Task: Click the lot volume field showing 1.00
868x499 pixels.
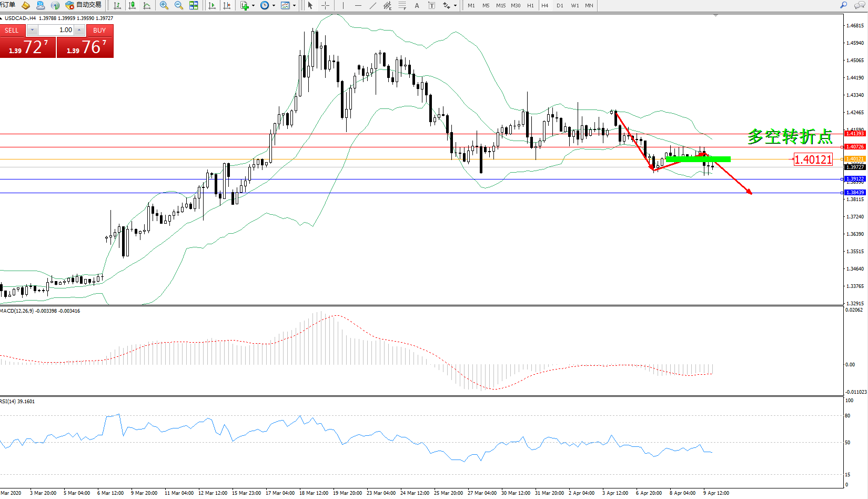Action: (x=56, y=30)
